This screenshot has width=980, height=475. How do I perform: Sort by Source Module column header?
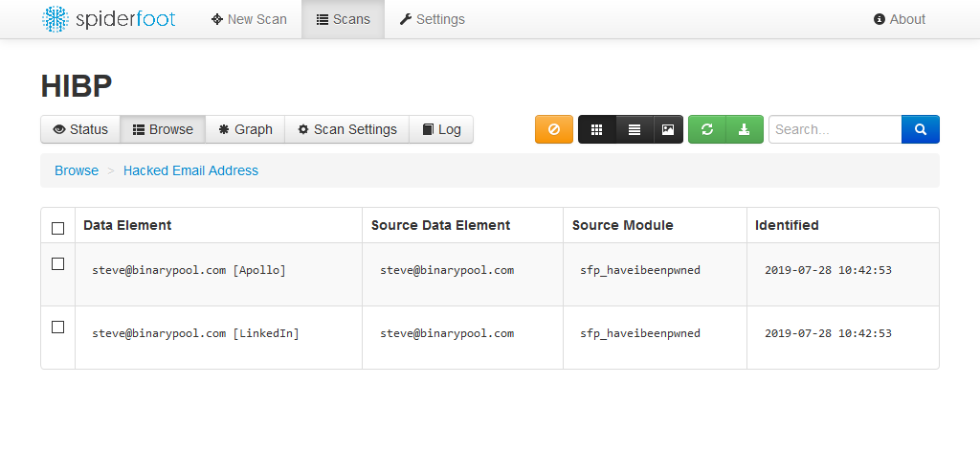click(x=622, y=225)
